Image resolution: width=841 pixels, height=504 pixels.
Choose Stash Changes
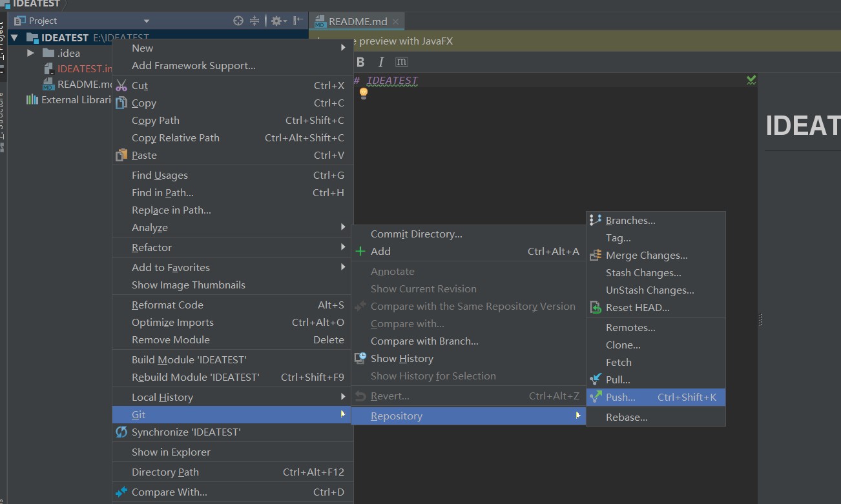click(656, 272)
